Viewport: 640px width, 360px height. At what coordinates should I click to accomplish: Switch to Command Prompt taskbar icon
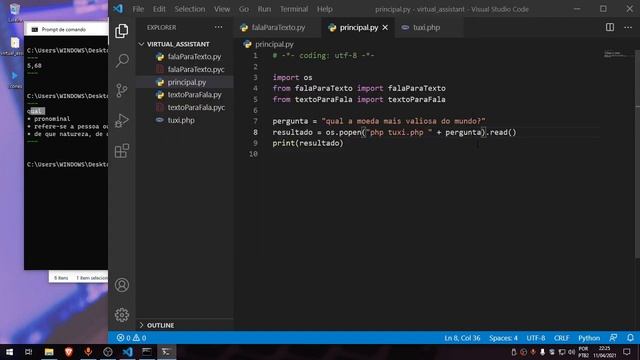click(x=147, y=352)
